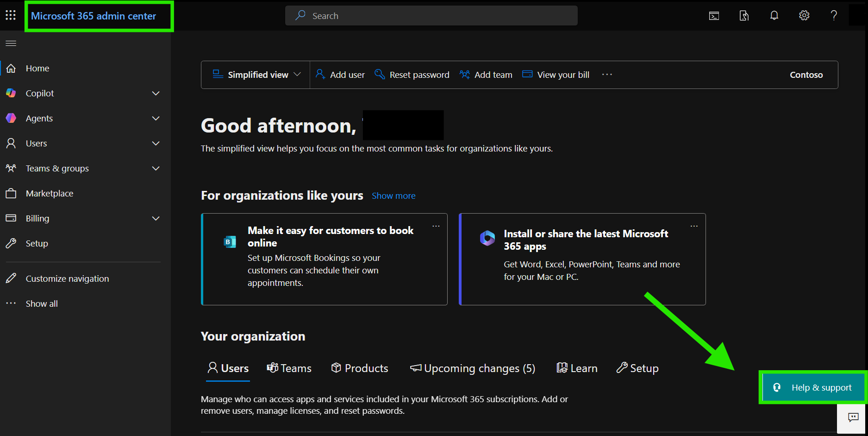Click the document icon next to Cloud Shell
This screenshot has height=436, width=868.
[744, 16]
